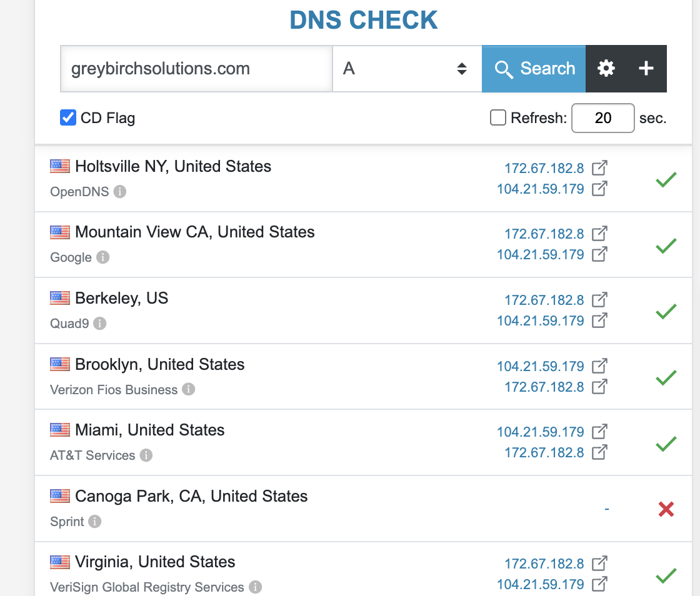
Task: Click the Miami 172.67.182.8 IP link
Action: 544,452
